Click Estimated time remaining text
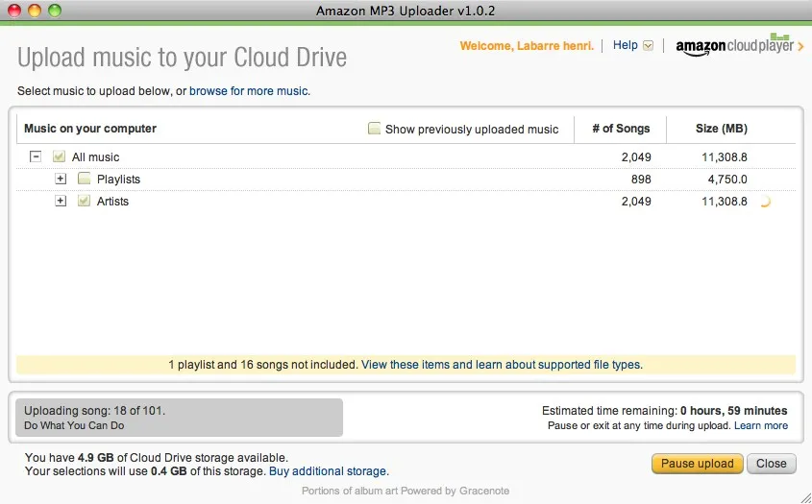The width and height of the screenshot is (812, 504). tap(664, 411)
